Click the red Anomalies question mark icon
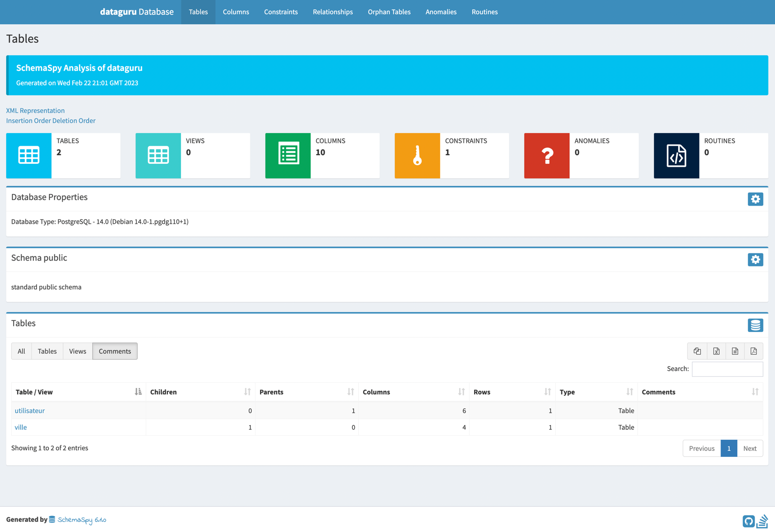This screenshot has height=532, width=775. point(547,155)
